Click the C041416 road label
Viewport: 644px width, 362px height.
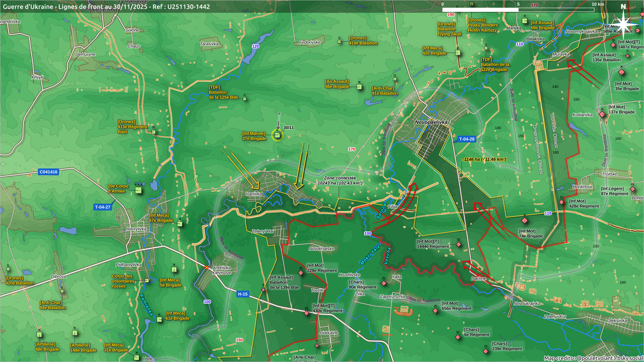tap(49, 172)
